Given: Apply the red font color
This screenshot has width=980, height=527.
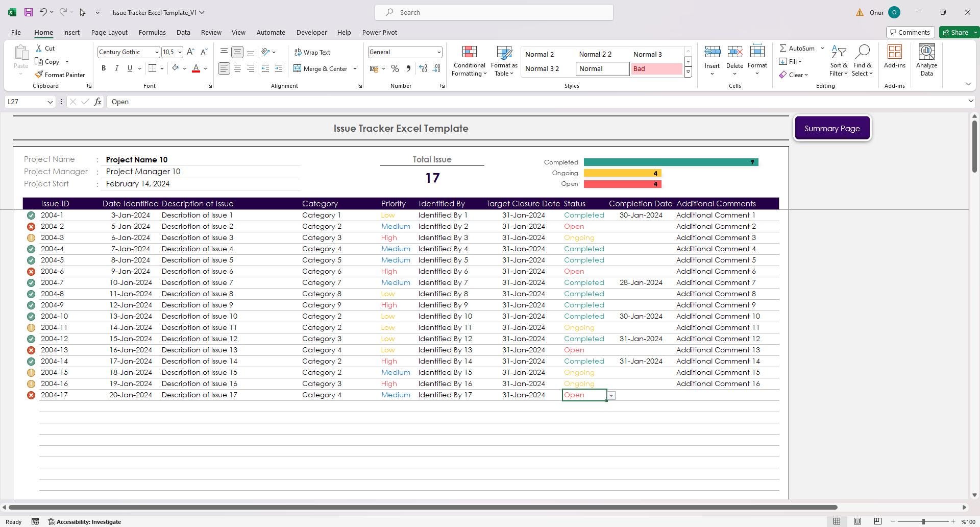Looking at the screenshot, I should click(195, 68).
